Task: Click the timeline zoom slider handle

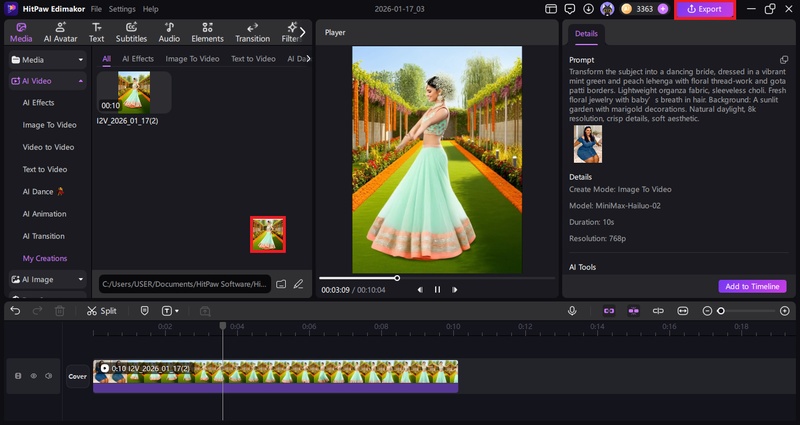Action: point(721,311)
